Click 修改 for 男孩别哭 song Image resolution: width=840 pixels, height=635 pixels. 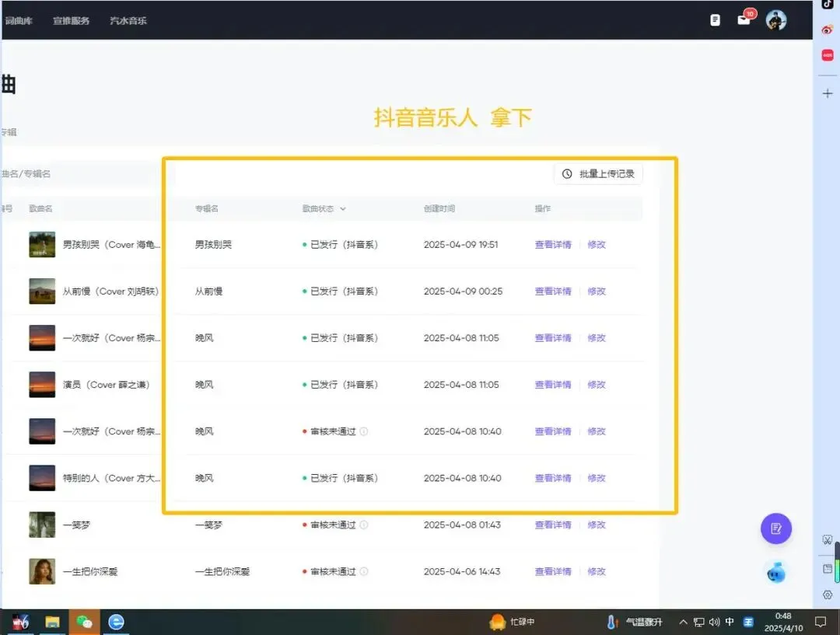tap(597, 245)
